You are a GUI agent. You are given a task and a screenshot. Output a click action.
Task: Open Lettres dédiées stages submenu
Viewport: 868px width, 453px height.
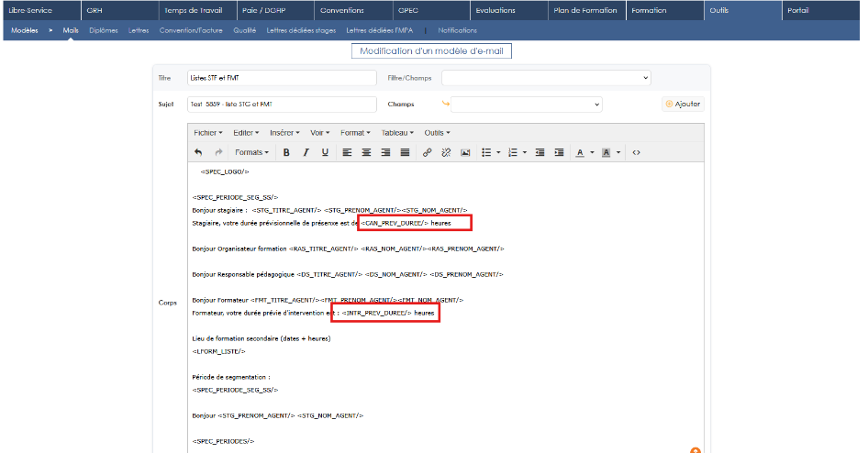point(301,30)
